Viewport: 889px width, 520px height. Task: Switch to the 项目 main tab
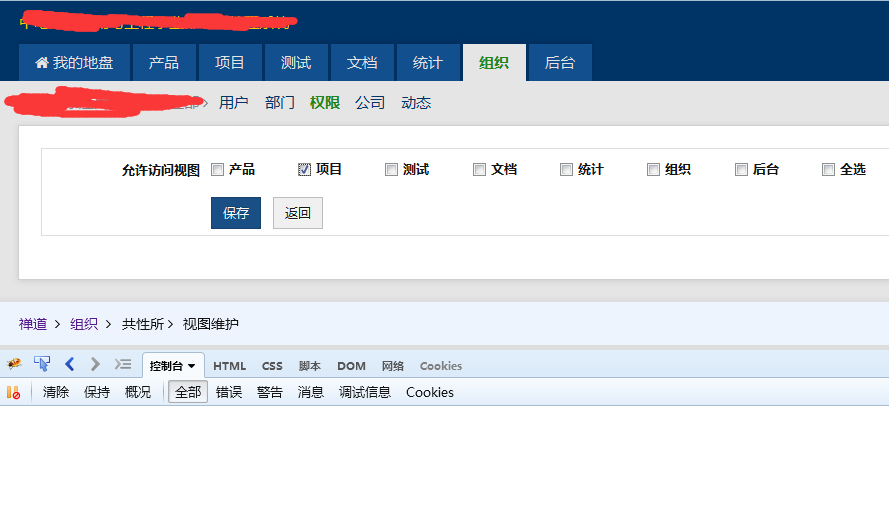coord(230,62)
